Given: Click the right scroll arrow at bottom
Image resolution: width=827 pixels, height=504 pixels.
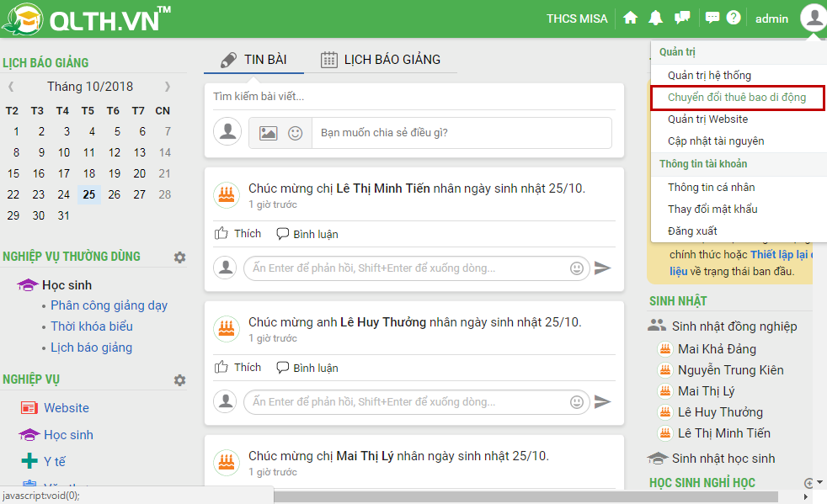Looking at the screenshot, I should click(x=806, y=496).
